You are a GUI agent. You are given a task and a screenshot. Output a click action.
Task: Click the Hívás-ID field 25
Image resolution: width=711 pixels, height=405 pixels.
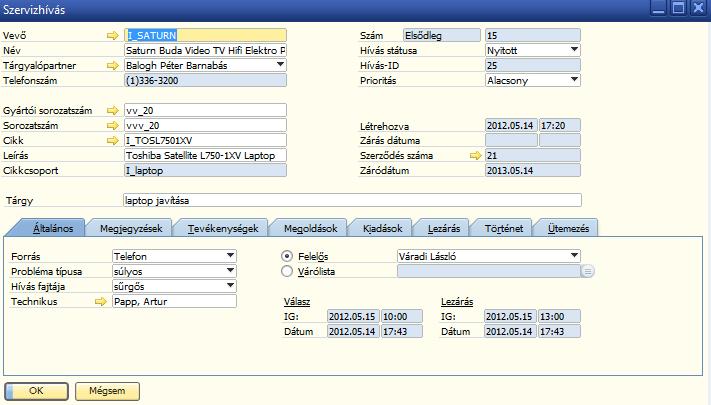click(532, 65)
